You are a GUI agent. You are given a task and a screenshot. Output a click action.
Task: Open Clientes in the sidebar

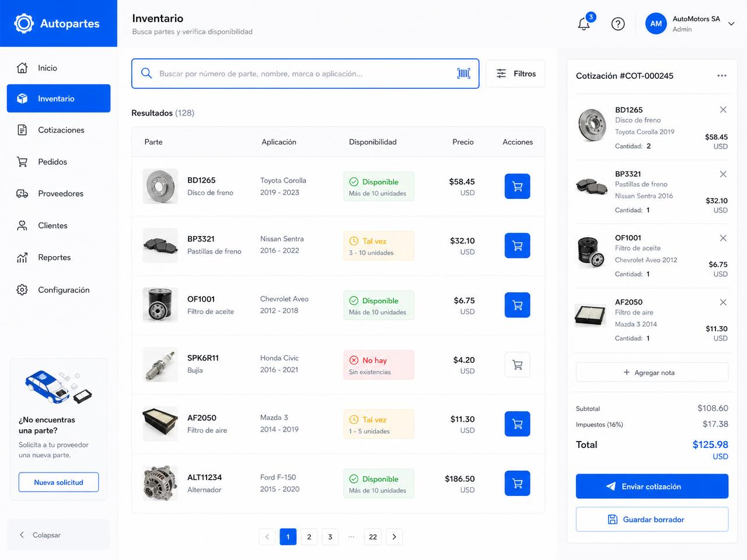pyautogui.click(x=58, y=226)
